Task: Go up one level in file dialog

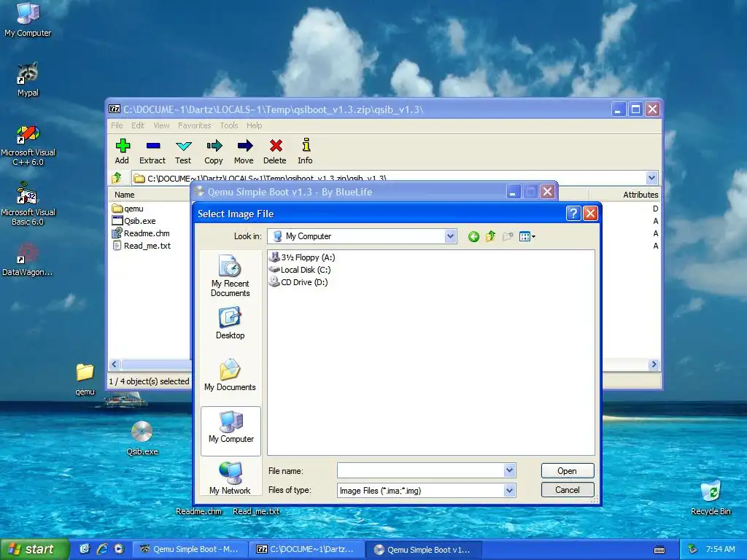Action: click(x=490, y=237)
